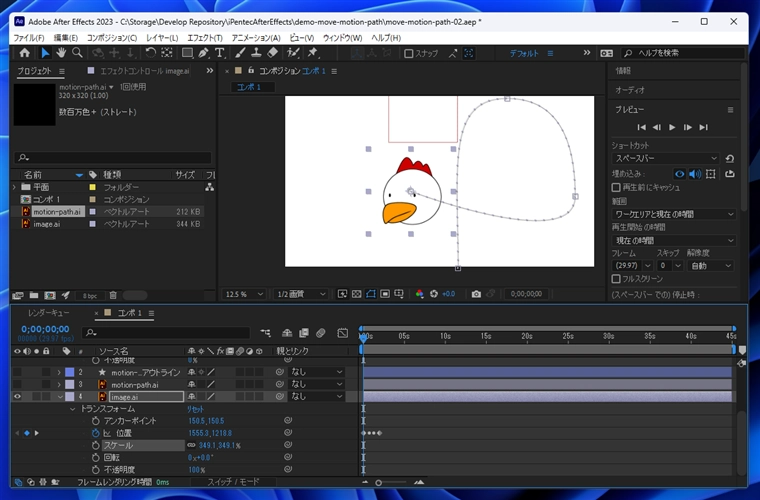Choose the Pen tool

(x=203, y=53)
